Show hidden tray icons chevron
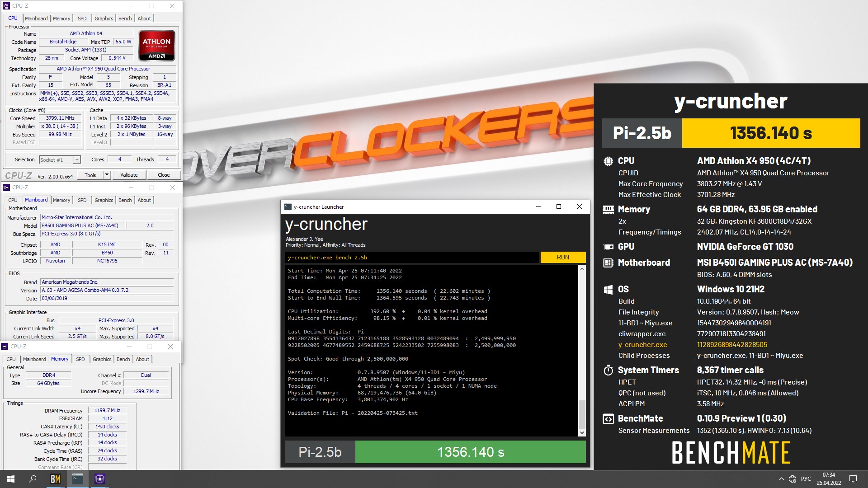The width and height of the screenshot is (868, 488). [x=781, y=479]
